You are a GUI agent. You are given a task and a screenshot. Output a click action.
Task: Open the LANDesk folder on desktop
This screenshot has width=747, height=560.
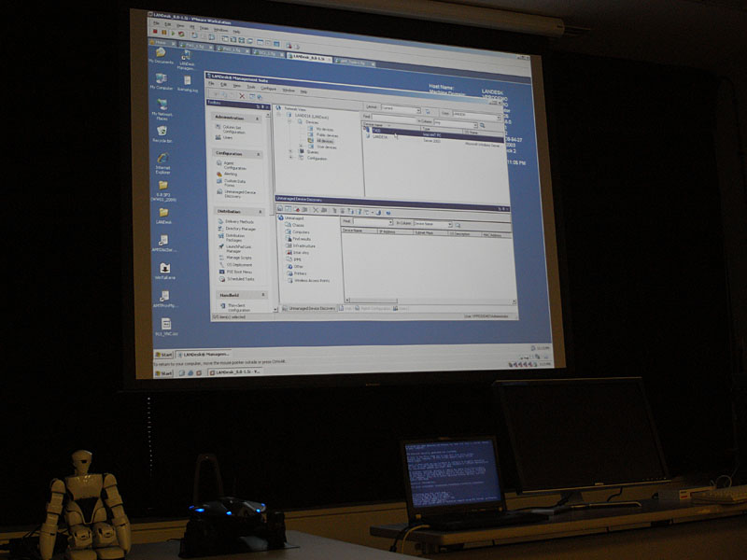[163, 216]
